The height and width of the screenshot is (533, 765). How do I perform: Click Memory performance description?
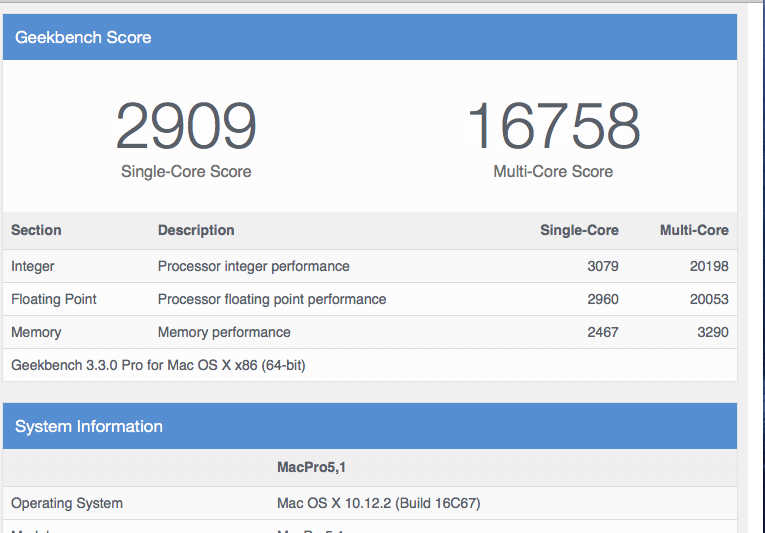(224, 332)
